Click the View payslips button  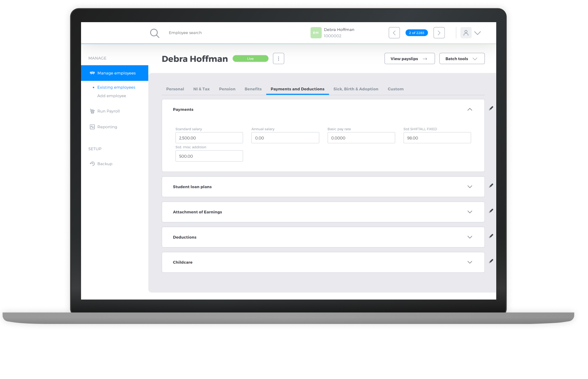click(x=409, y=58)
